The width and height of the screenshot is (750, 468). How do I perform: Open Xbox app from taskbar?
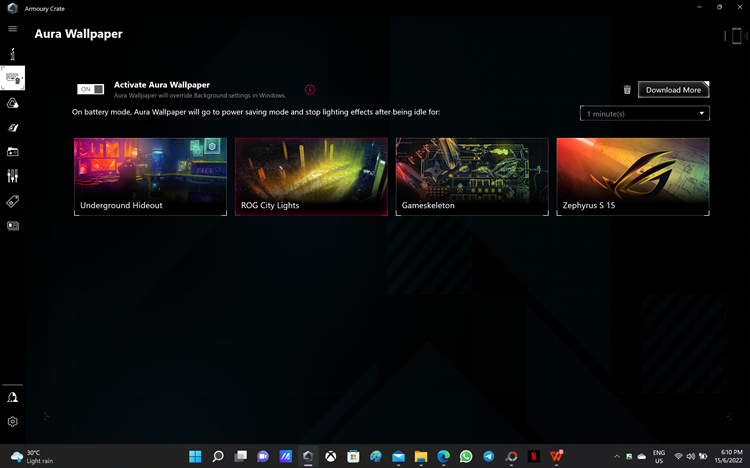tap(331, 457)
